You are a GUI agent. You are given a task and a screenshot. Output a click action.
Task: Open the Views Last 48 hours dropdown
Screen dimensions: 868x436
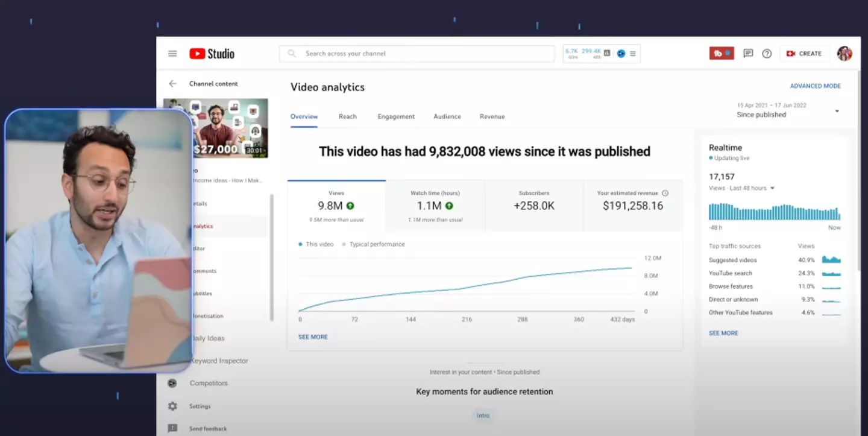click(x=772, y=188)
